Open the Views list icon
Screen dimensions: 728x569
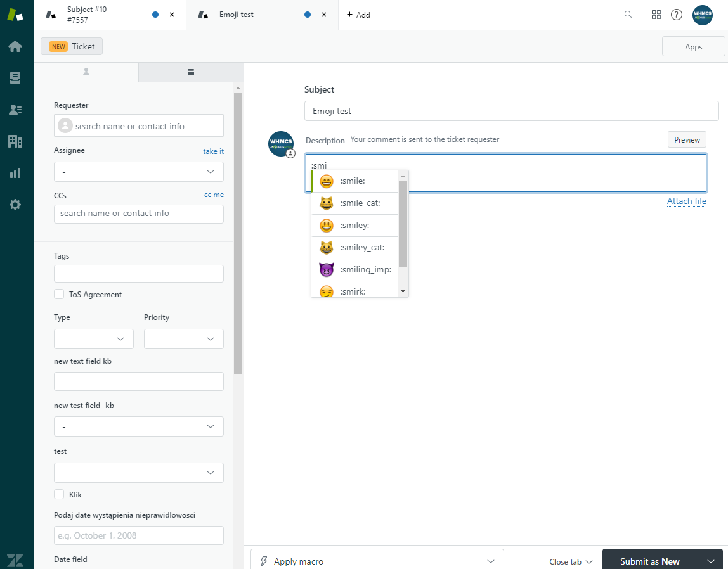click(15, 78)
